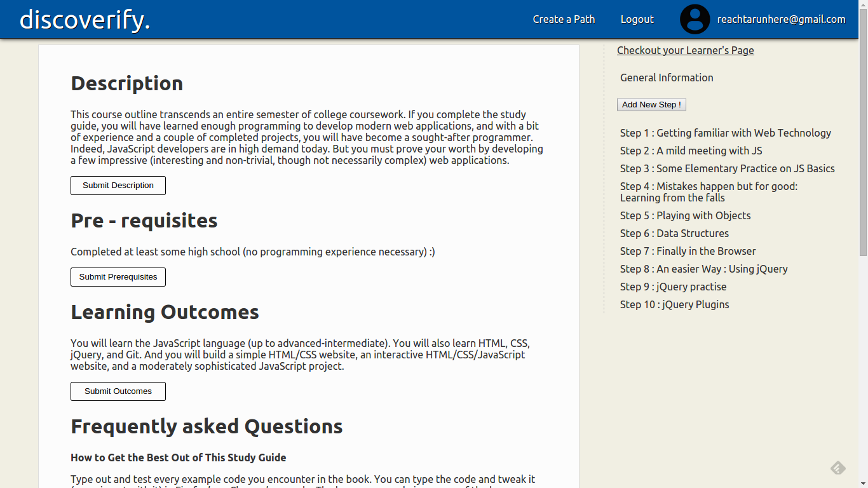Image resolution: width=868 pixels, height=488 pixels.
Task: Click the Submit Outcomes button
Action: pyautogui.click(x=118, y=391)
